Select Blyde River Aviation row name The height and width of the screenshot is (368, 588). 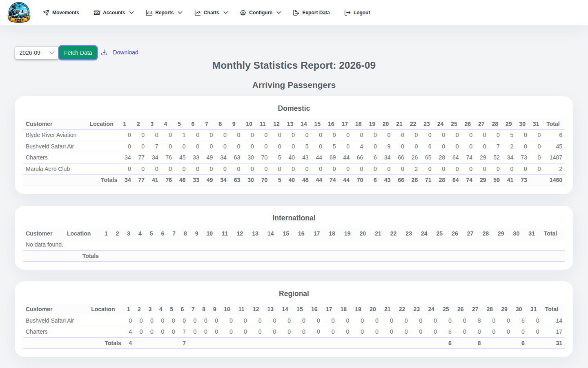click(51, 135)
